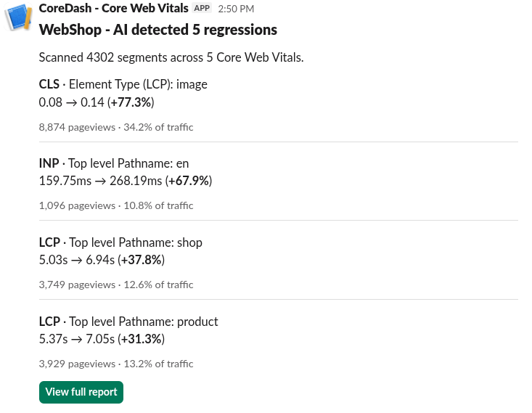
Task: Click the 3,749 pageviews traffic note
Action: pyautogui.click(x=116, y=285)
